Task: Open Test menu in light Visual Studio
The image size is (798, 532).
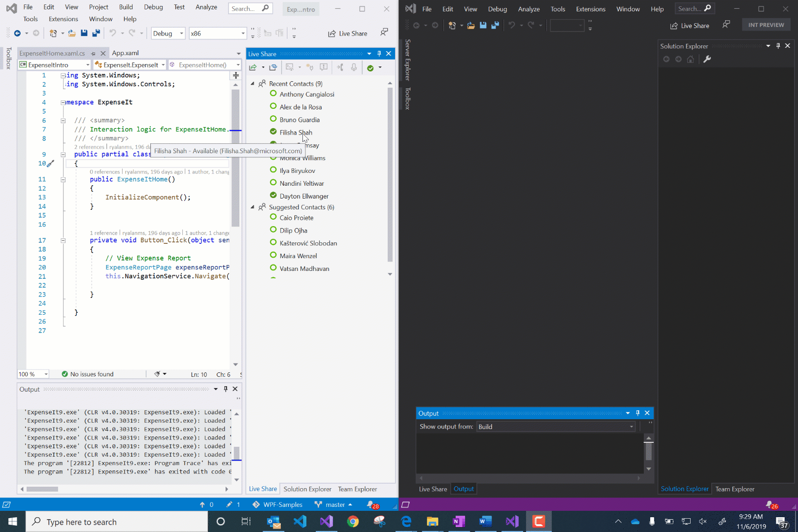Action: pyautogui.click(x=179, y=7)
